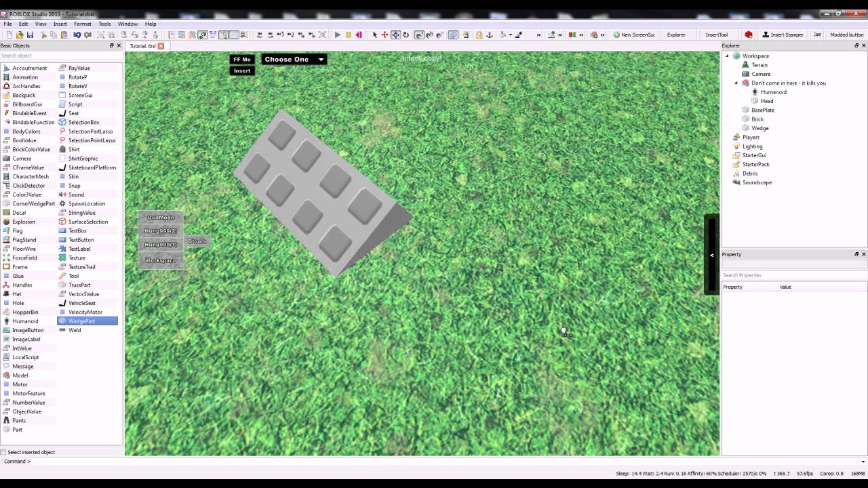Click the InsertTool toolbar button
The image size is (868, 488).
point(717,35)
